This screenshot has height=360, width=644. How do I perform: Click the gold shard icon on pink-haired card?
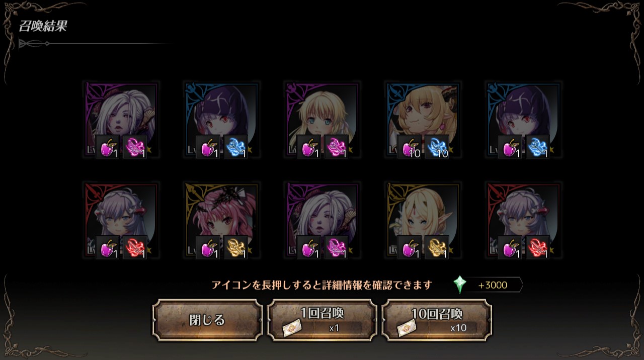click(235, 247)
